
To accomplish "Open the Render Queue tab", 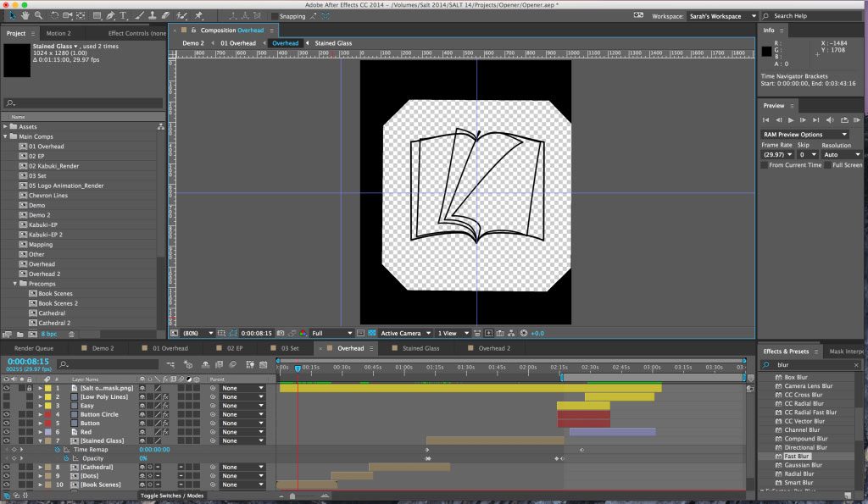I will point(32,348).
